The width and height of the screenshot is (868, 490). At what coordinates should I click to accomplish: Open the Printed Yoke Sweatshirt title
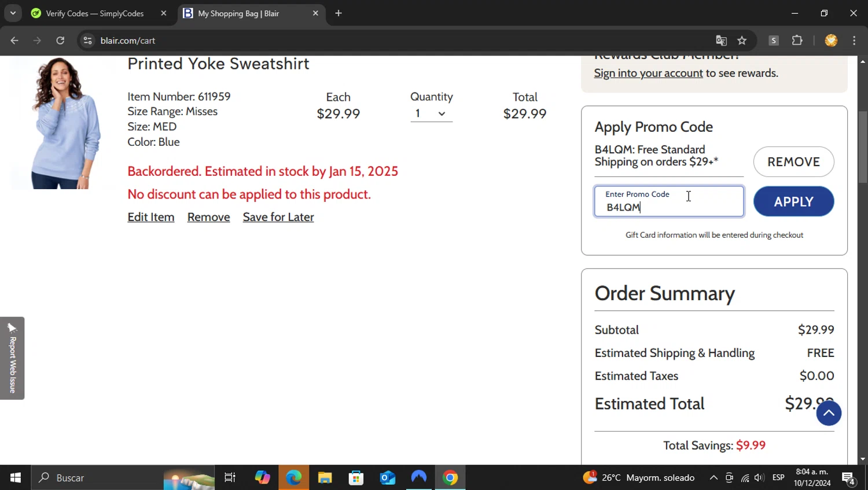[218, 64]
